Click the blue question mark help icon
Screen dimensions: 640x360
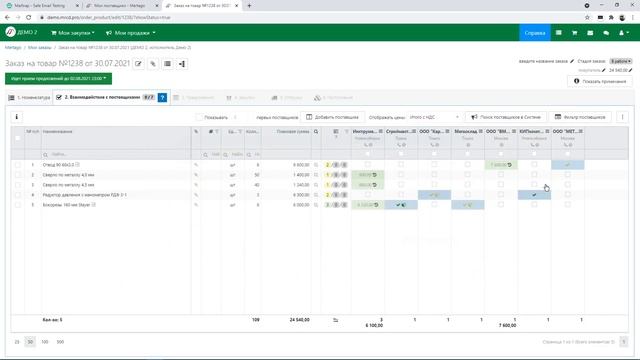(162, 98)
